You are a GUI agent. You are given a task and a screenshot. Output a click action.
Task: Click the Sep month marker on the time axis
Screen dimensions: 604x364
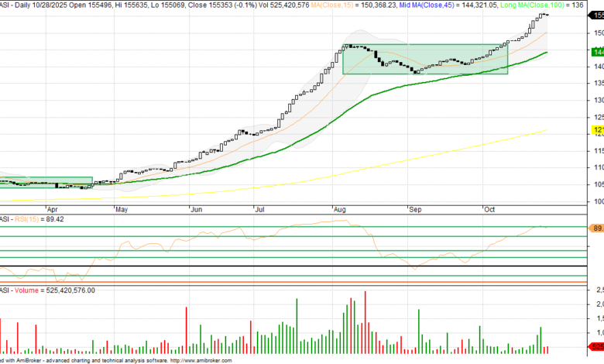414,209
